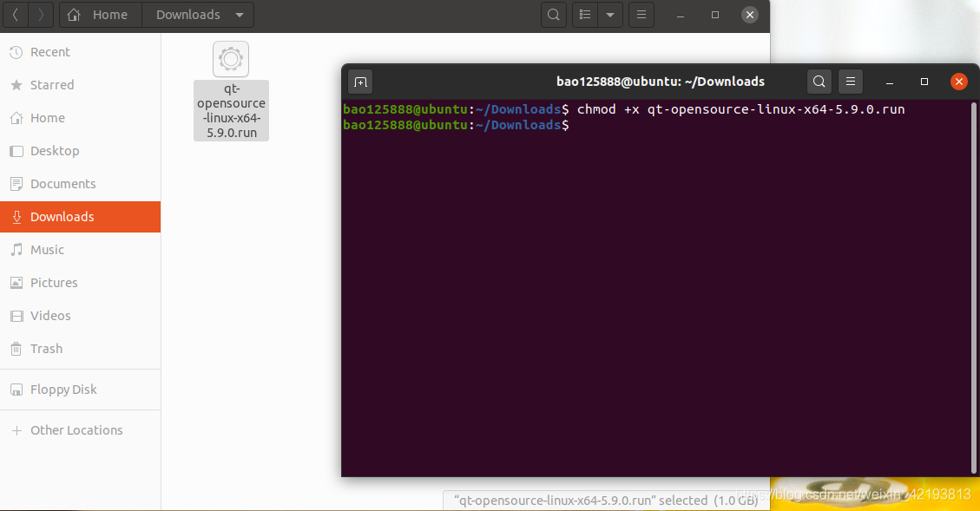Open Desktop in the sidebar
The image size is (980, 511).
click(x=80, y=151)
